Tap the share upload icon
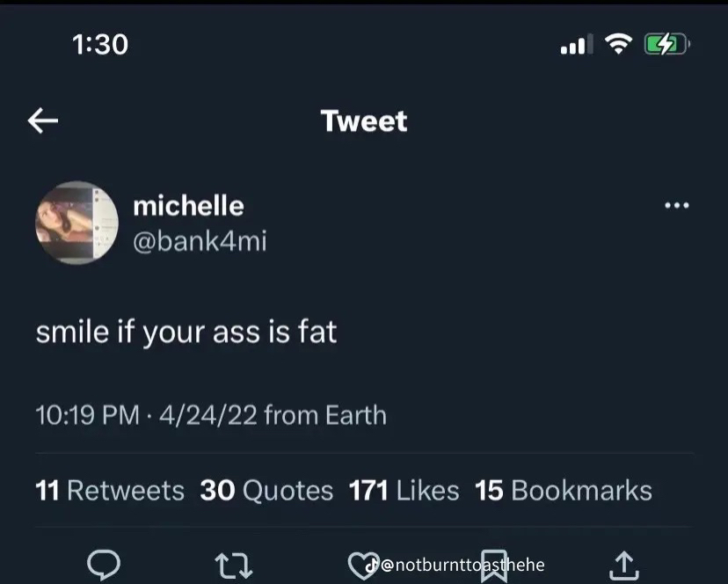 click(623, 564)
